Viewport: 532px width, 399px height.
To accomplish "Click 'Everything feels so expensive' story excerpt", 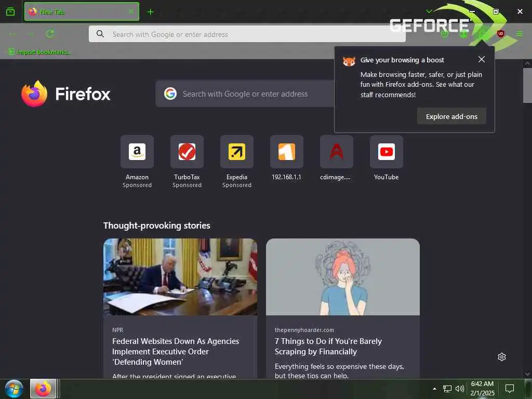I will tap(339, 371).
